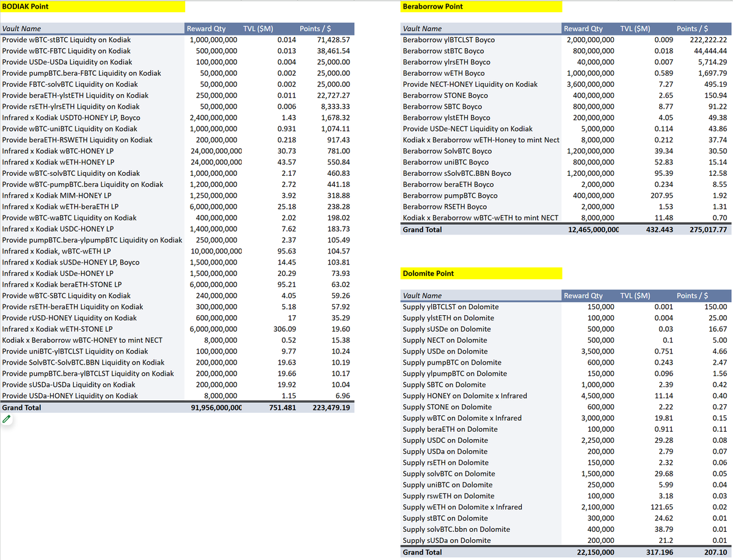The image size is (733, 560).
Task: Select 'Beraborrow sSolvBTC.BBN Boyco' cell
Action: (x=458, y=173)
